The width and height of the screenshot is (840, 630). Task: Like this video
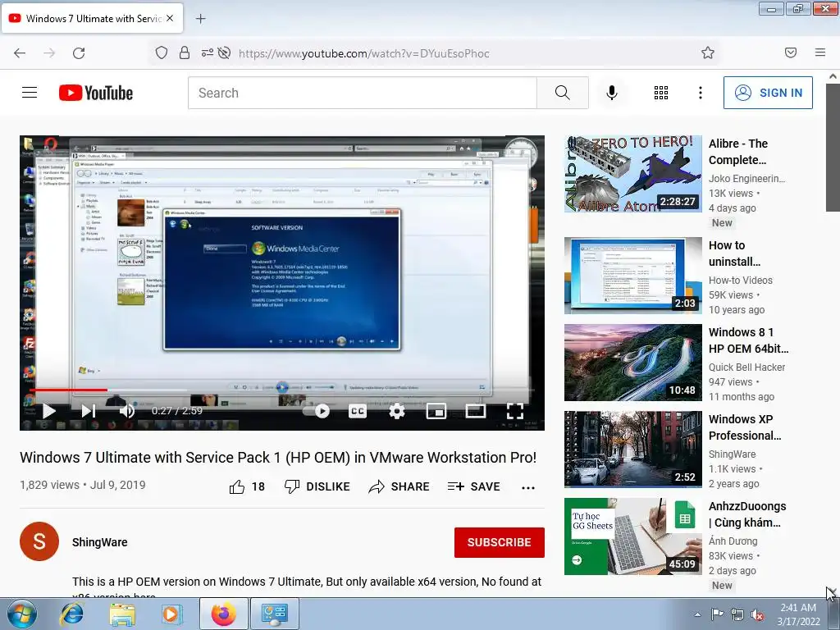tap(247, 486)
